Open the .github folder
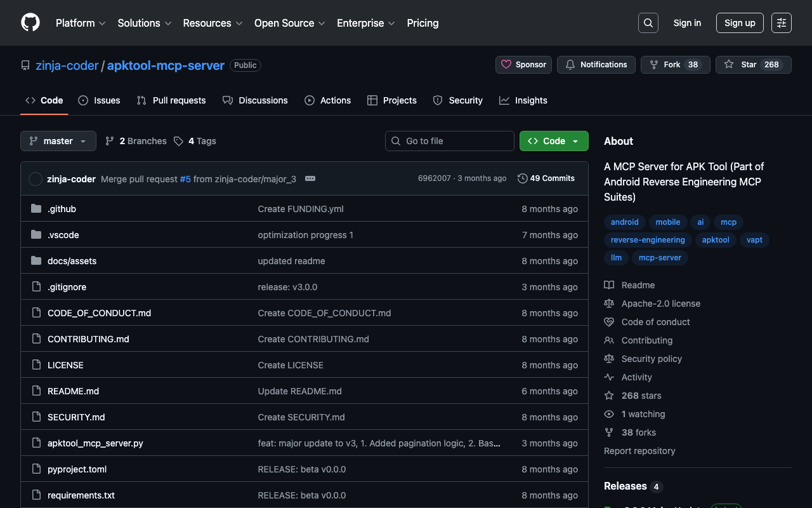 pyautogui.click(x=62, y=209)
